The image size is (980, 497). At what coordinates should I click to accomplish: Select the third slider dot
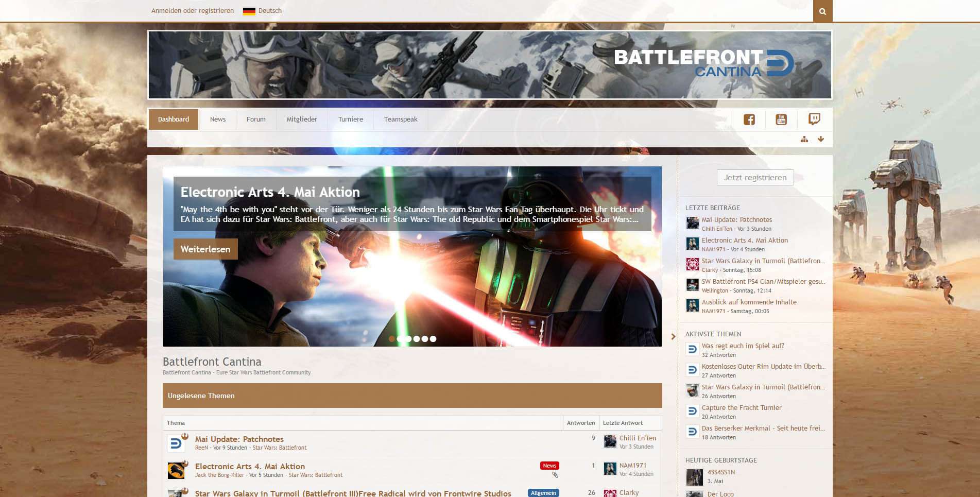(x=408, y=339)
